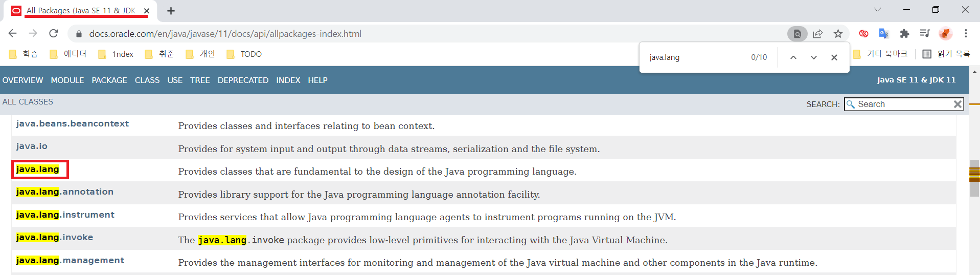Open the java.lang package link
The image size is (980, 275).
coord(38,170)
